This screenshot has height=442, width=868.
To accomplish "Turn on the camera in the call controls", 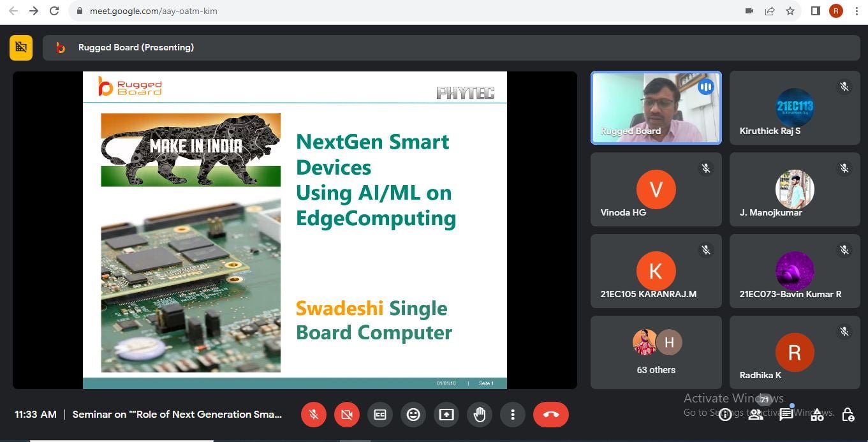I will click(347, 415).
